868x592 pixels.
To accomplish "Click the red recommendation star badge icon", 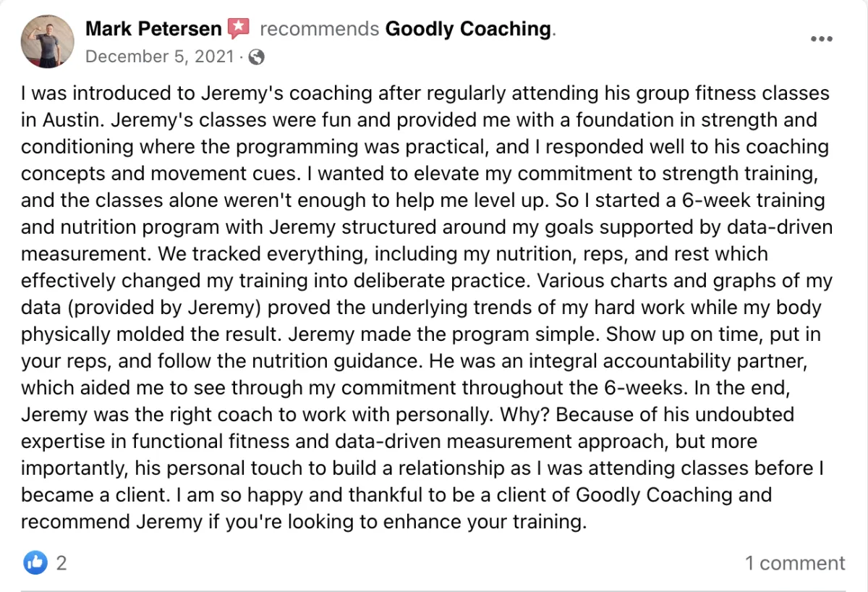I will pyautogui.click(x=239, y=29).
